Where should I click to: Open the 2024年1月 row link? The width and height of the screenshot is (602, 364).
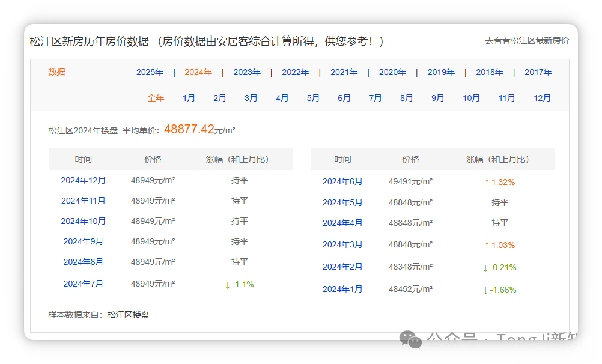pyautogui.click(x=342, y=289)
